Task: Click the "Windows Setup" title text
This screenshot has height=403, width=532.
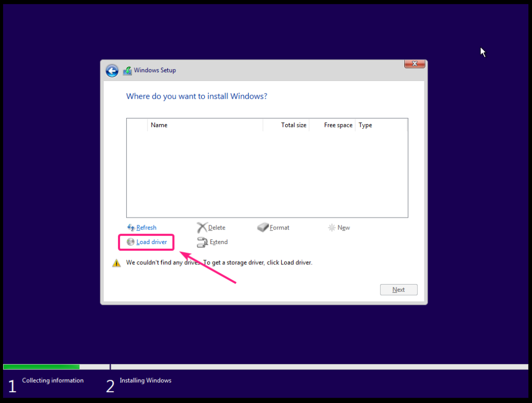Action: 155,70
